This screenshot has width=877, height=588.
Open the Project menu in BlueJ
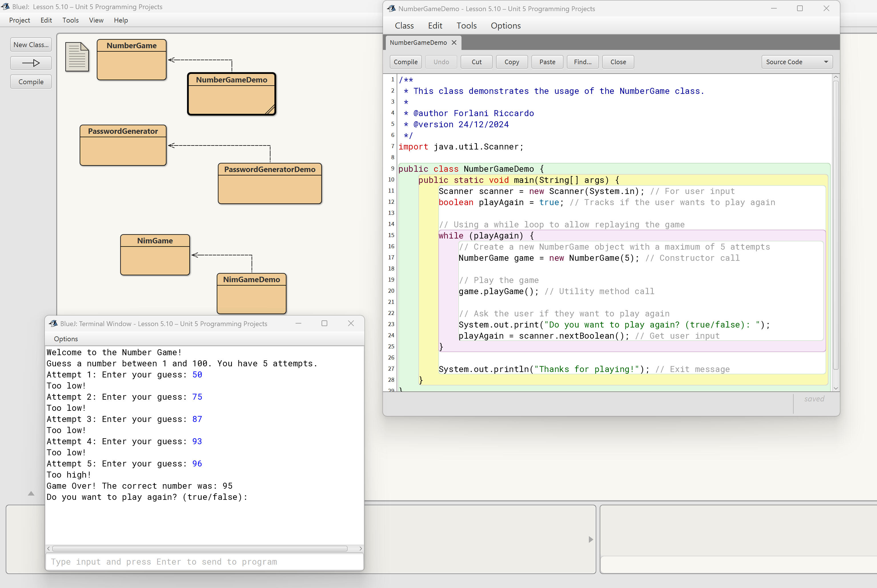(19, 20)
